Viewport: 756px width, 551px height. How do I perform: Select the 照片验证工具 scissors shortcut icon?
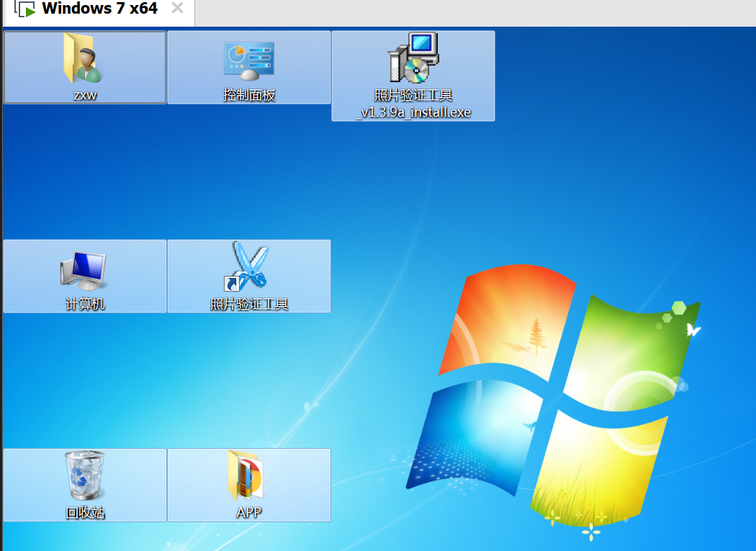coord(249,265)
